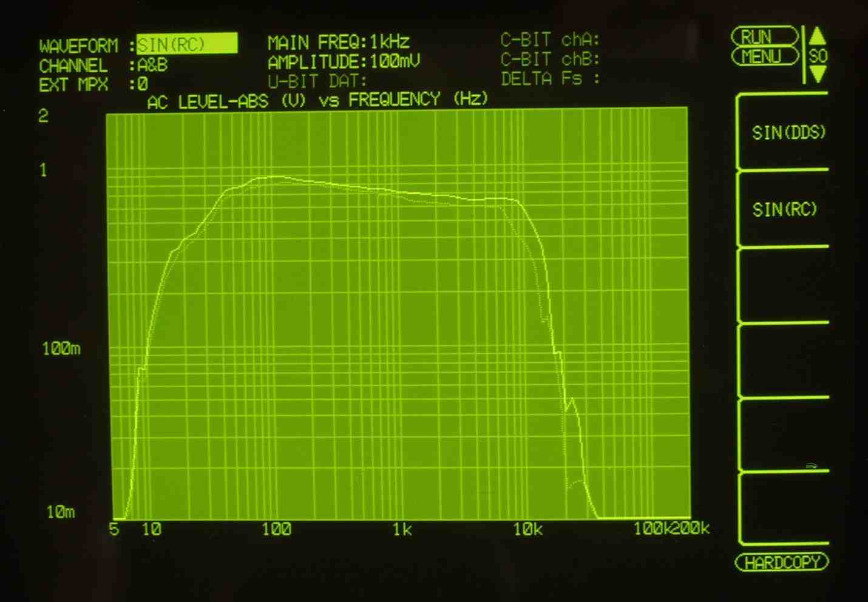Click the 100m mark on level axis
868x602 pixels.
pyautogui.click(x=61, y=349)
